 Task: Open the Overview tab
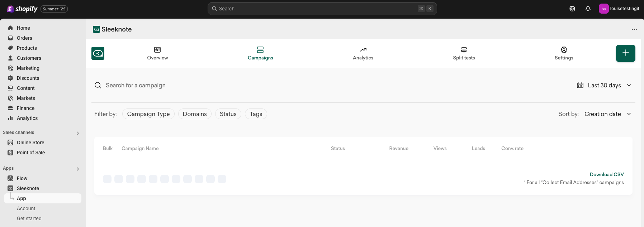pos(157,53)
